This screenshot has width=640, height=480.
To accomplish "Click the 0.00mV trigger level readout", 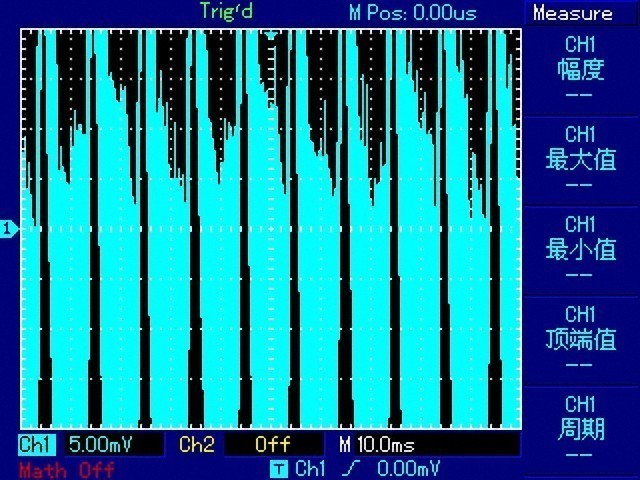I will tap(408, 469).
